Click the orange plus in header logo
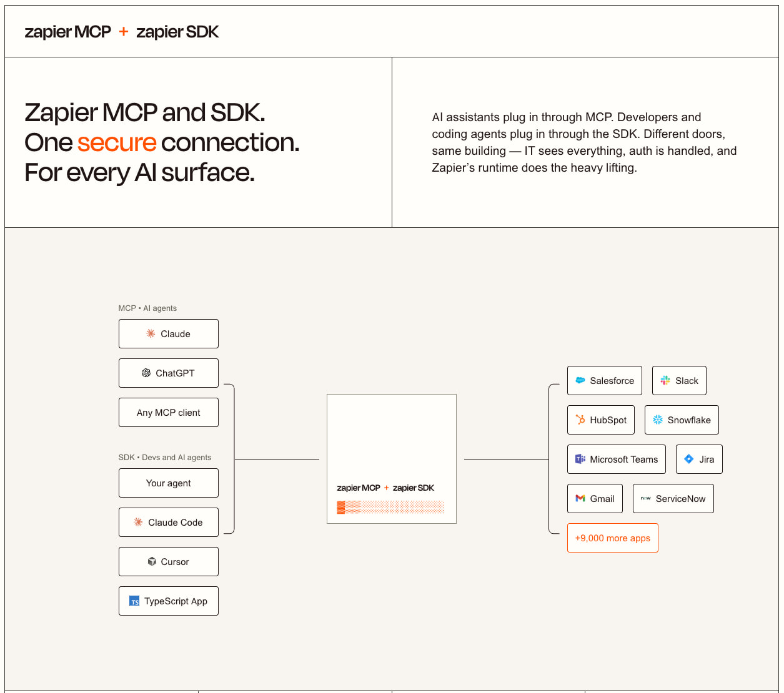The image size is (784, 693). point(124,32)
